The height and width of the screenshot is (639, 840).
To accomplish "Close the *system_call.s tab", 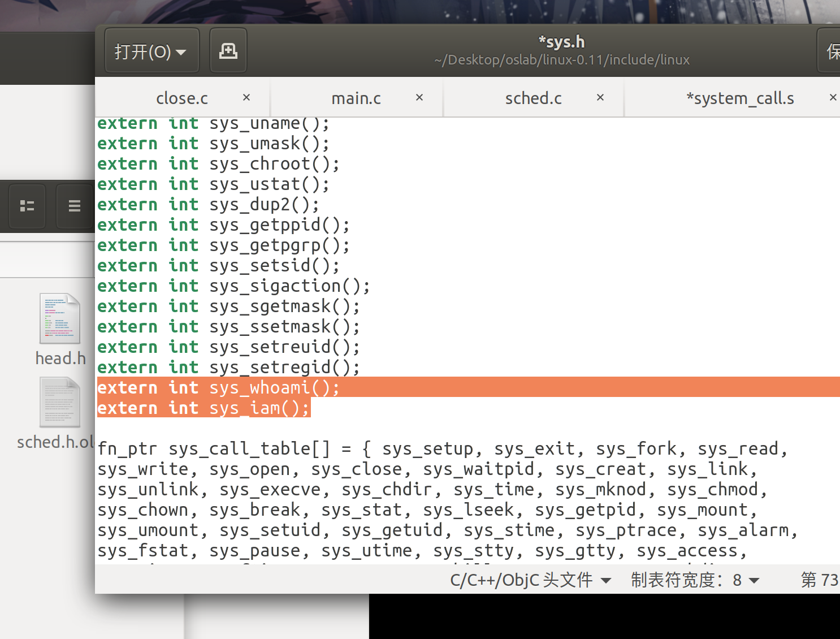I will [x=833, y=97].
